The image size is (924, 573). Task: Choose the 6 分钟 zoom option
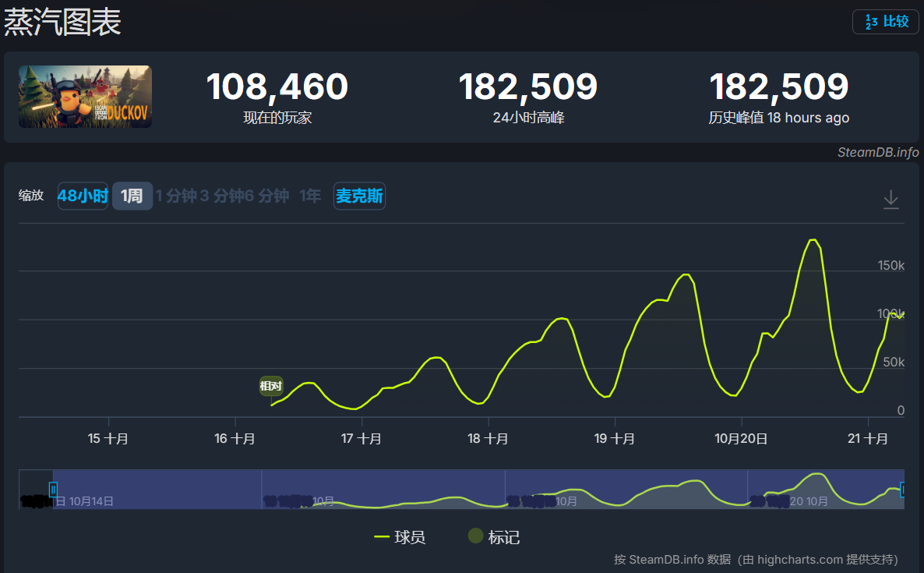pos(266,196)
